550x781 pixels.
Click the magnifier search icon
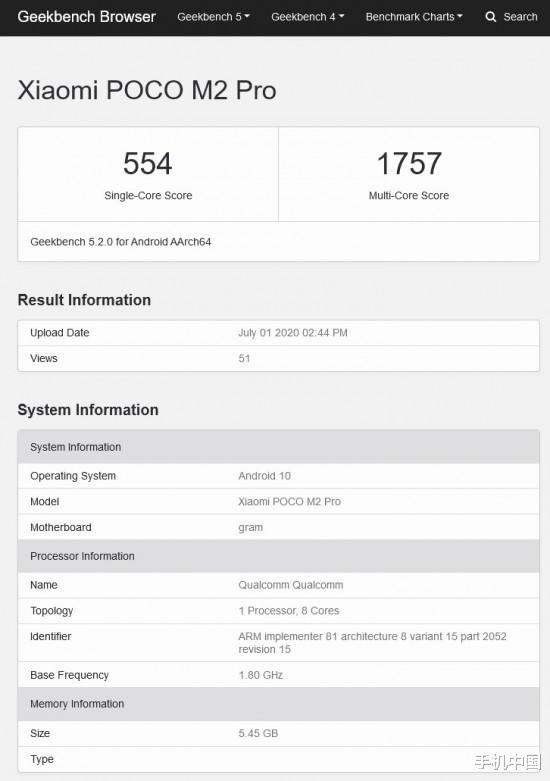click(491, 16)
